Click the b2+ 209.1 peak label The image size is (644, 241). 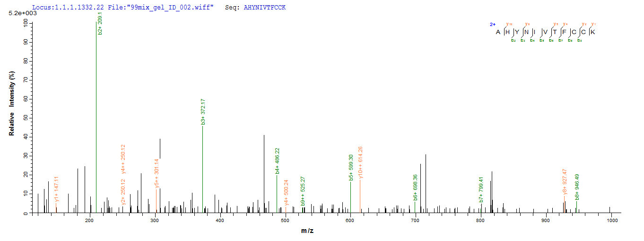coord(100,24)
